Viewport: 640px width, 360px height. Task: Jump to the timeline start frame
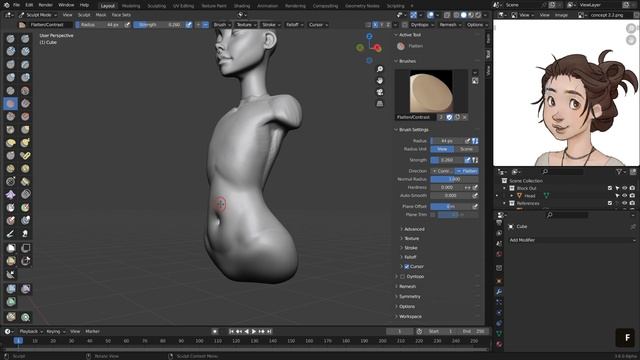point(231,331)
